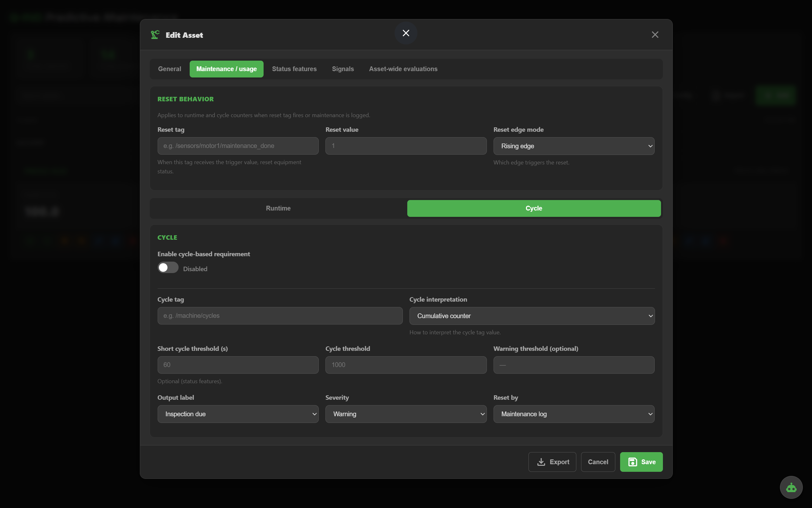
Task: Cancel editing the asset
Action: (598, 462)
